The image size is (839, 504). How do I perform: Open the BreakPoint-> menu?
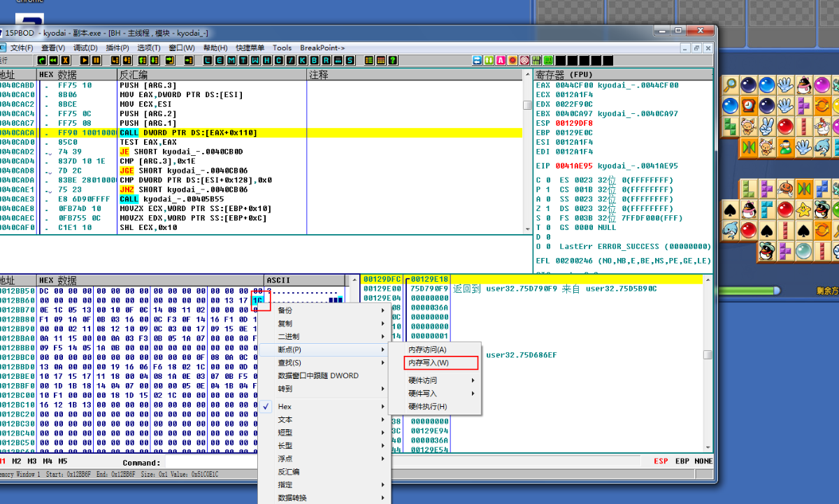(x=322, y=48)
